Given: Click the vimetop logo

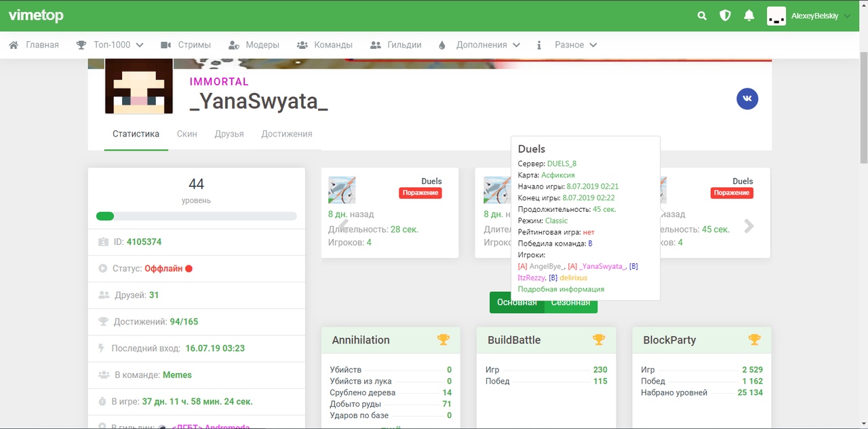Looking at the screenshot, I should 36,16.
